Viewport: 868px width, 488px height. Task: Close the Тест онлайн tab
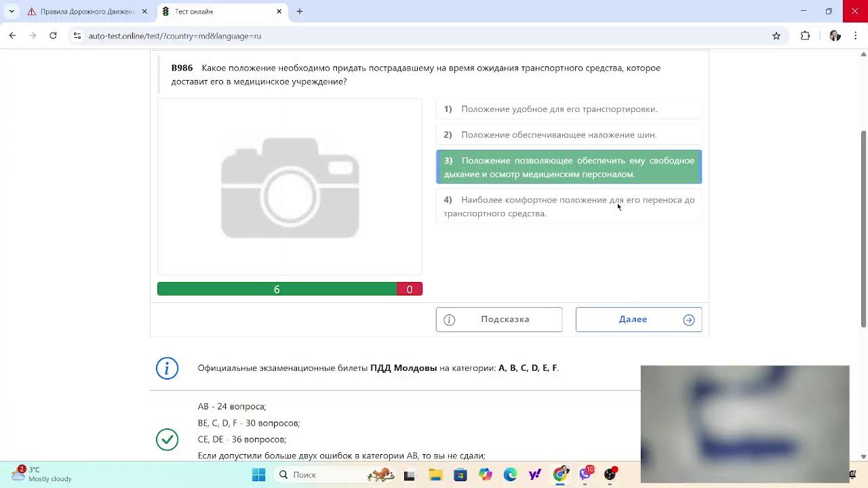[279, 12]
